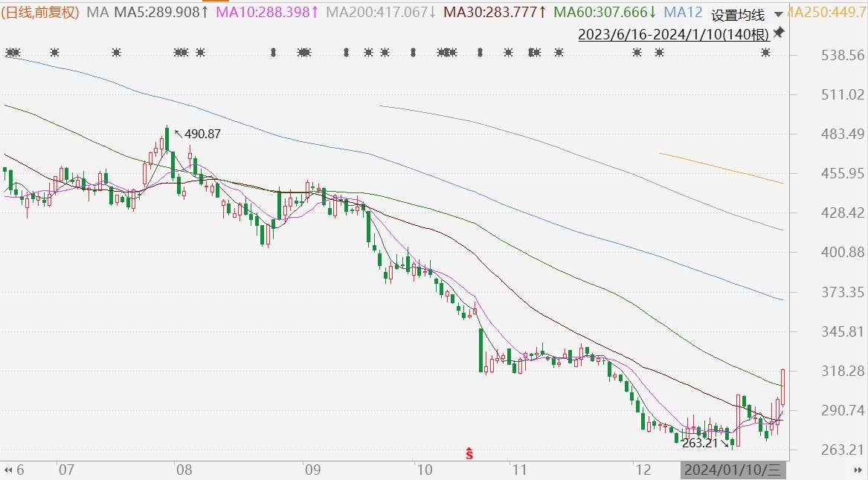This screenshot has height=480, width=868.
Task: Open the 2023/6/16-2024/1/10(140根) date range link
Action: tap(674, 34)
